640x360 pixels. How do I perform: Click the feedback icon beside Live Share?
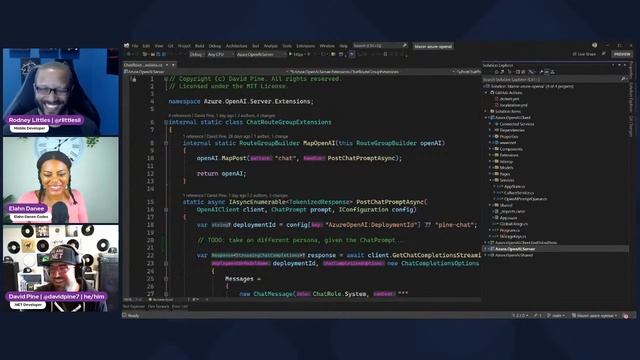[x=604, y=54]
